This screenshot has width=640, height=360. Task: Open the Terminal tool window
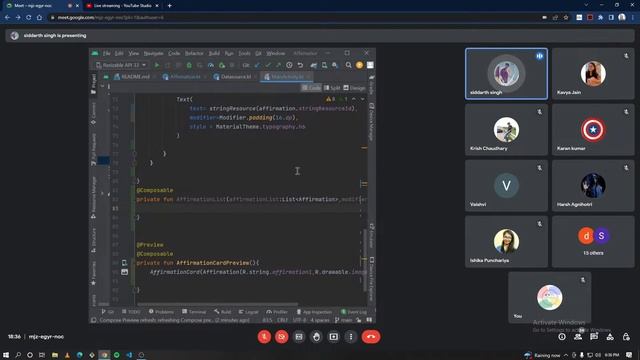click(x=194, y=312)
